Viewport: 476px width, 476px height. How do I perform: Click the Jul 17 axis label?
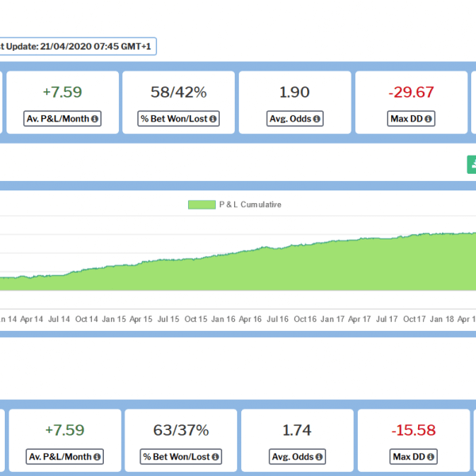coord(387,320)
